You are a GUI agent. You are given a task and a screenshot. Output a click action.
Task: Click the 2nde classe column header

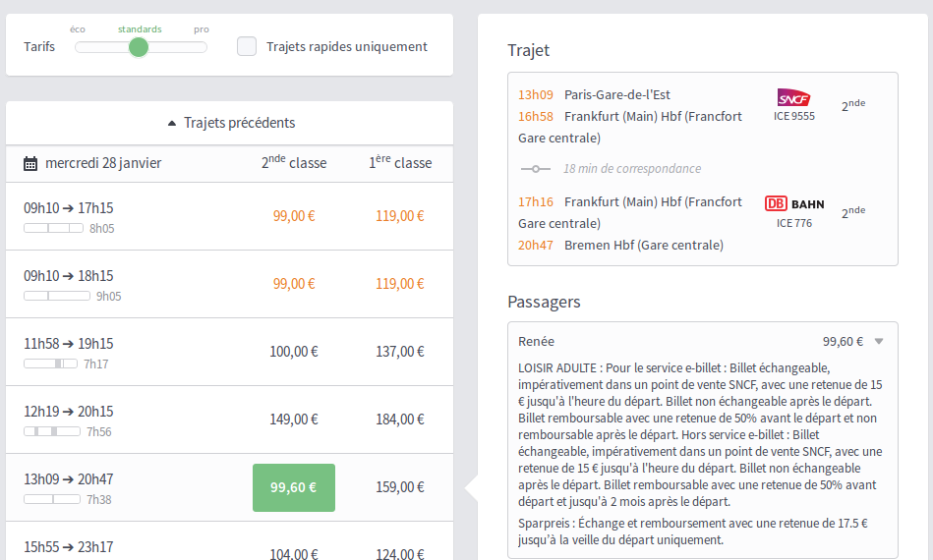(294, 163)
